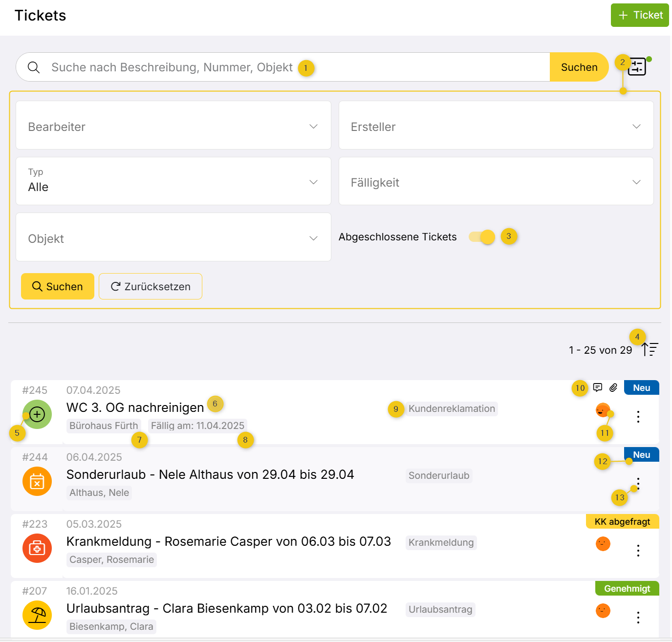
Task: Expand the Bearbeiter dropdown
Action: (x=173, y=127)
